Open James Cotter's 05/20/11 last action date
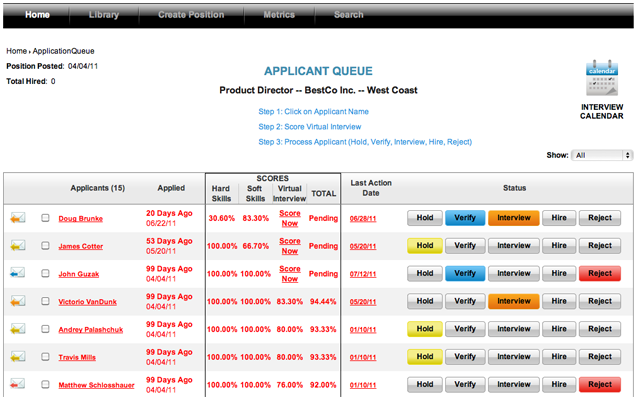Viewport: 640px width, 397px height. tap(363, 246)
